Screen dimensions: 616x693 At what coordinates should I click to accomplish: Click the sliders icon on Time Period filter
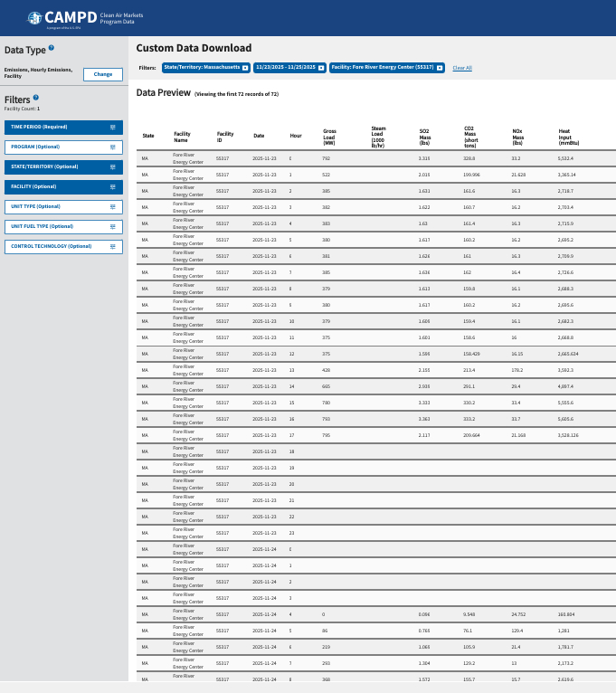point(113,128)
